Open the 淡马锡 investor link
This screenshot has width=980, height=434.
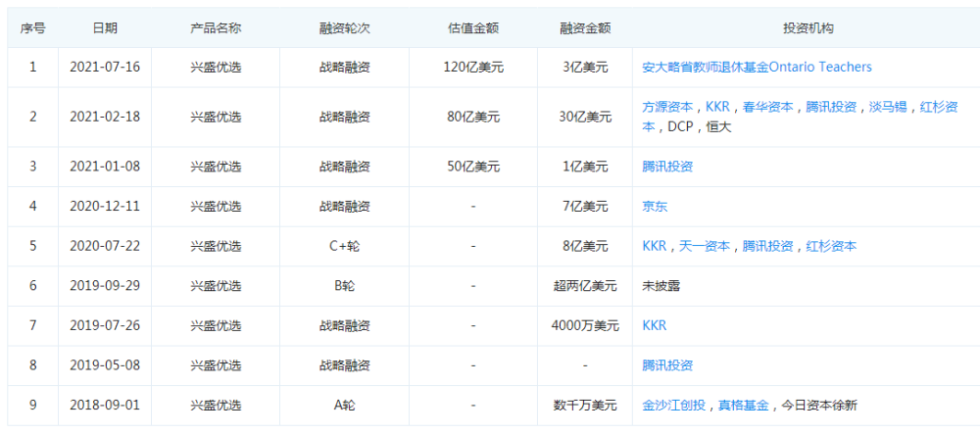pos(888,107)
